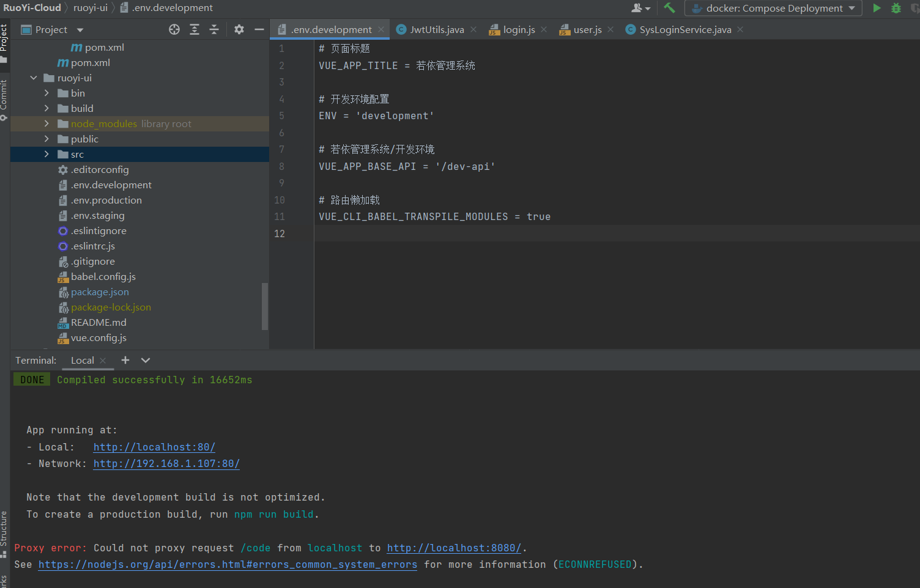The height and width of the screenshot is (588, 920).
Task: Expand the build folder
Action: coord(46,108)
